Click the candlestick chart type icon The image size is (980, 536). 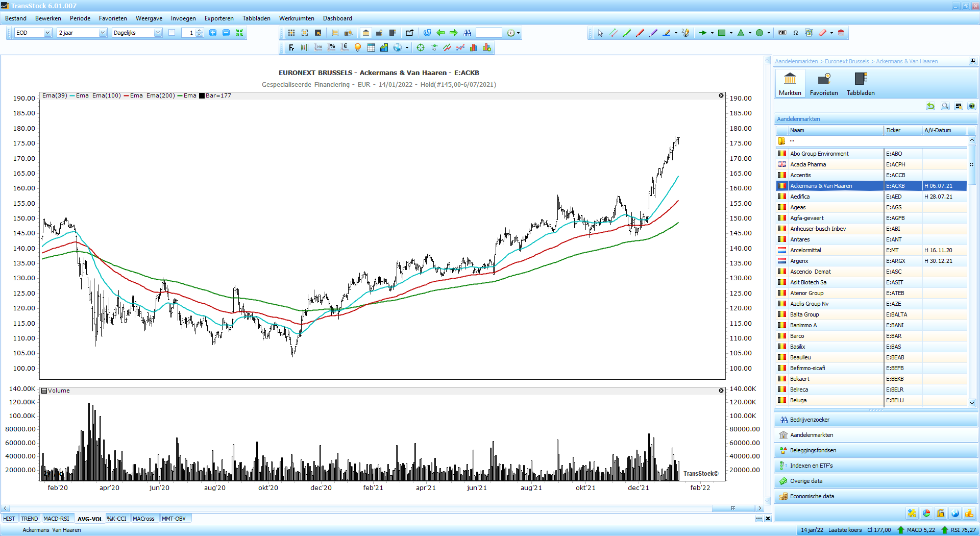pos(305,47)
